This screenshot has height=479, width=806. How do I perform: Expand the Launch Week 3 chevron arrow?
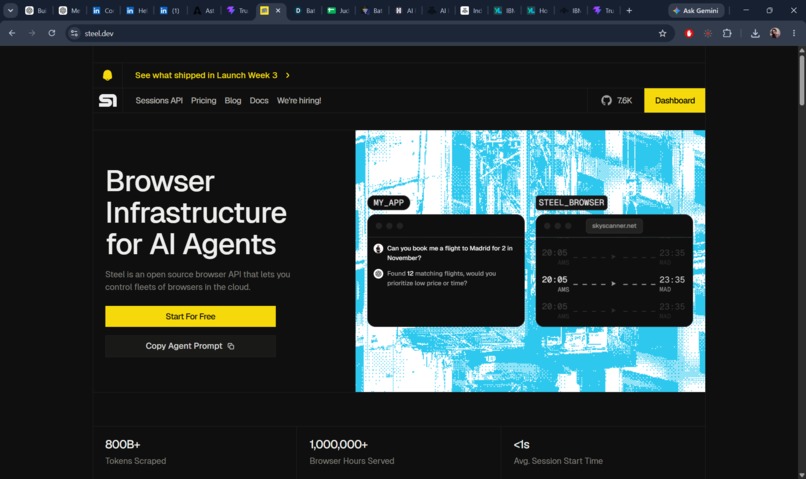pyautogui.click(x=288, y=76)
